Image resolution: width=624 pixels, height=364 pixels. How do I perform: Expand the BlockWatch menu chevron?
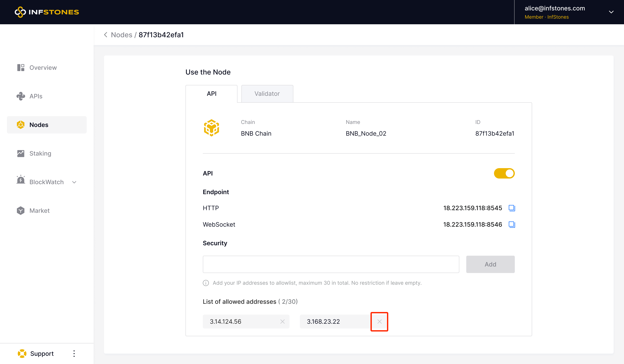pyautogui.click(x=74, y=182)
